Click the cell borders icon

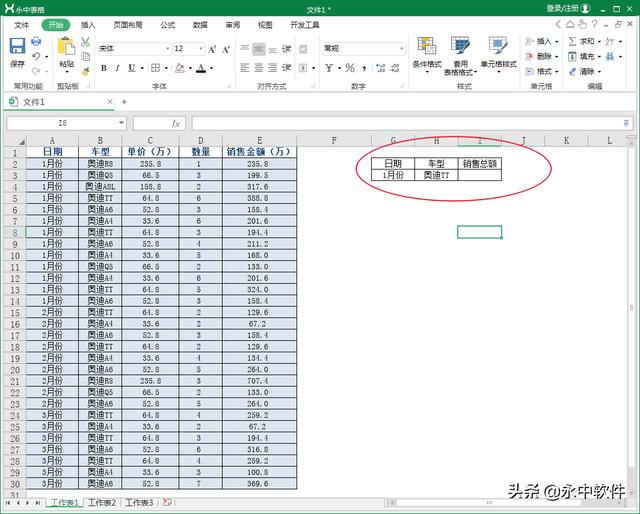156,68
